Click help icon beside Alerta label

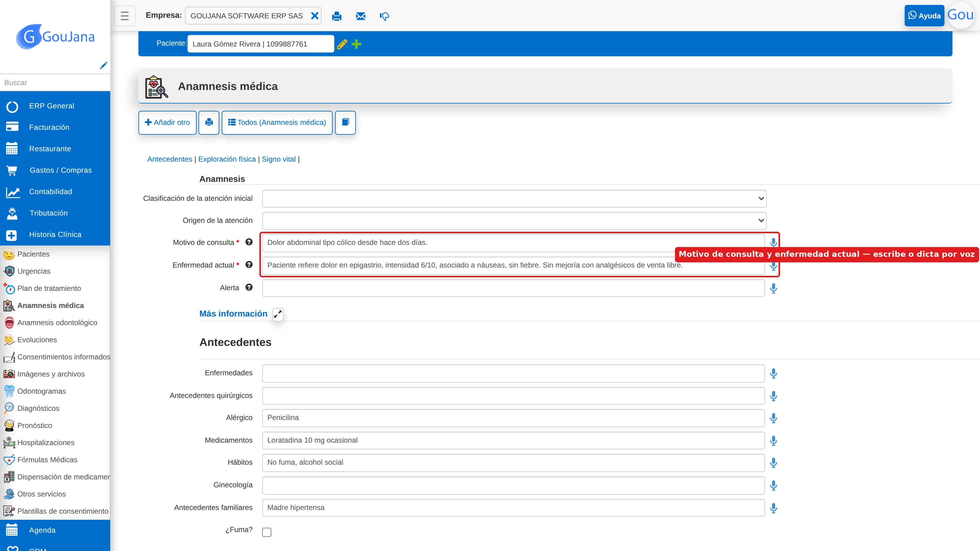point(249,287)
